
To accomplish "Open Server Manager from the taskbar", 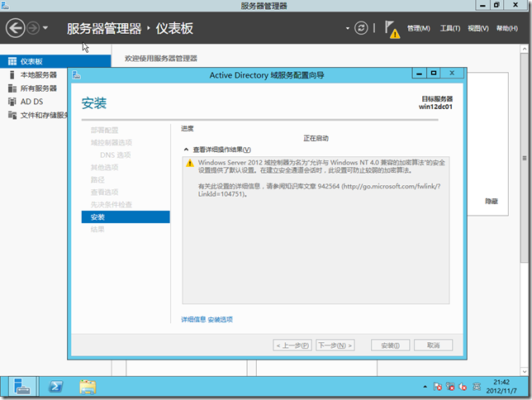I will click(21, 387).
